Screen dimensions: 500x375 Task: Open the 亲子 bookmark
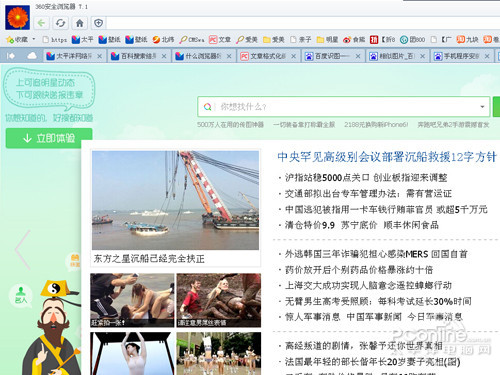click(x=301, y=40)
